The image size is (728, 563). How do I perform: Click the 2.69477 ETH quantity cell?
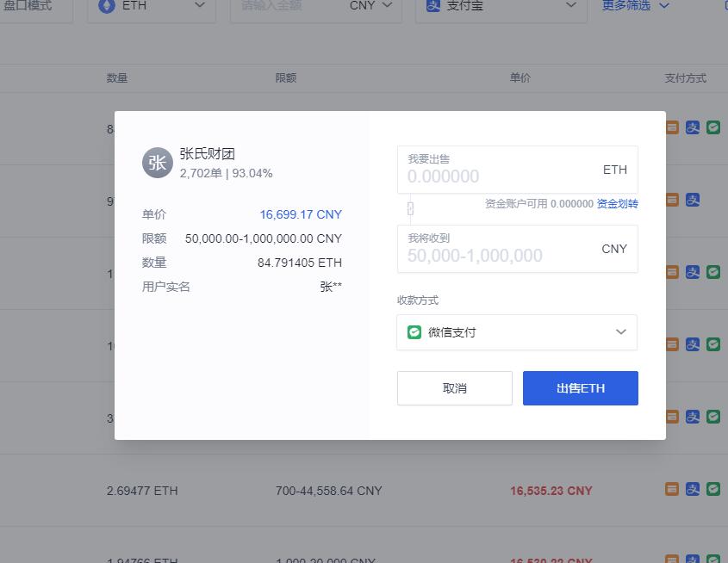click(x=142, y=491)
